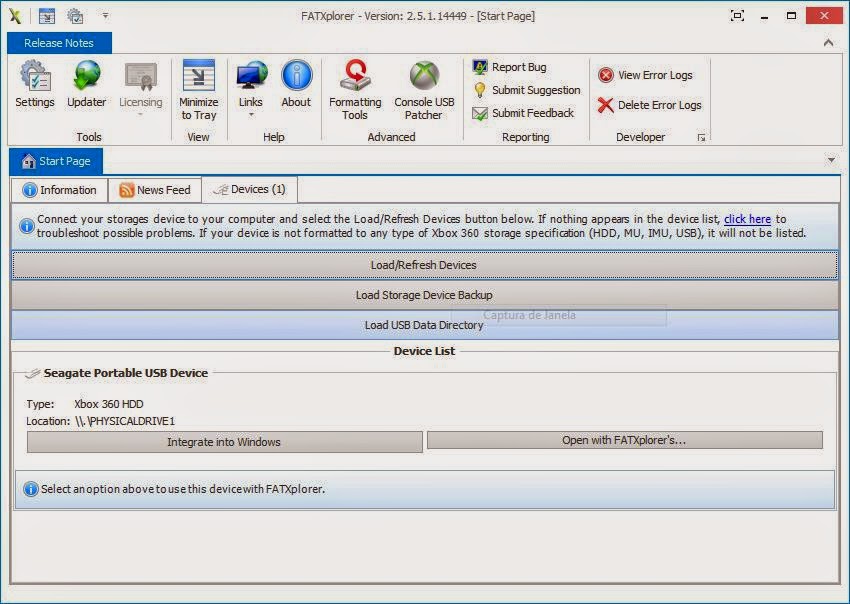Click Load Storage Device Backup
This screenshot has width=850, height=604.
[424, 295]
